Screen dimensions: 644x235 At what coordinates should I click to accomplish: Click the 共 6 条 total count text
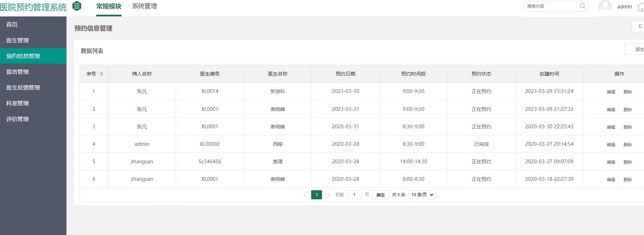tap(398, 195)
